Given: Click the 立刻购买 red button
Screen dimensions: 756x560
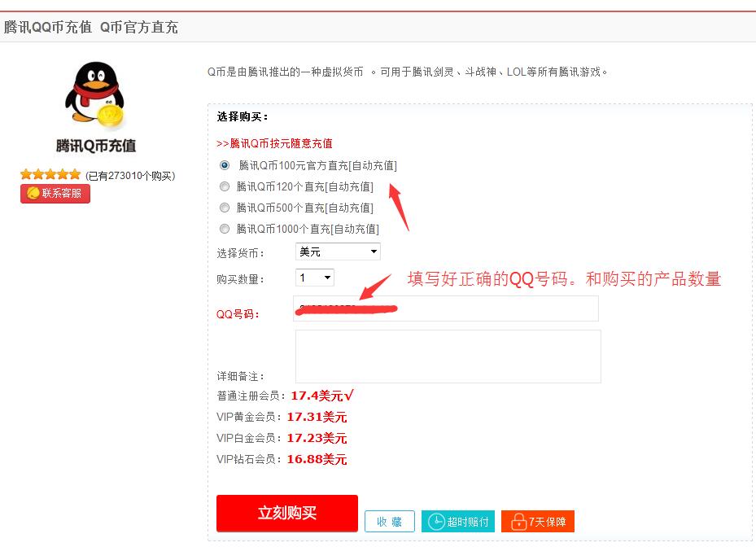Looking at the screenshot, I should coord(286,513).
